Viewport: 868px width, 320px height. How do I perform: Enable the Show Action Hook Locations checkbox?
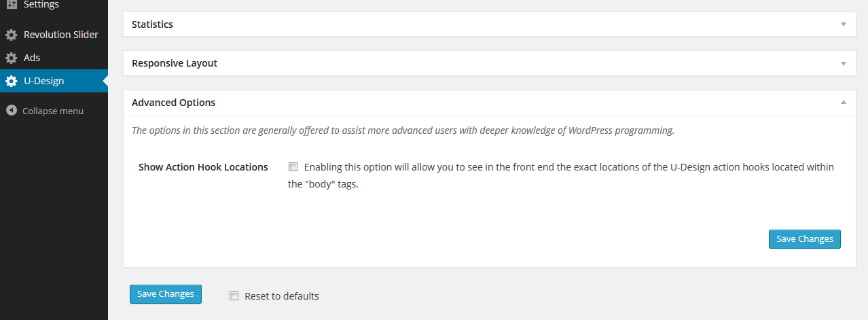pos(293,167)
